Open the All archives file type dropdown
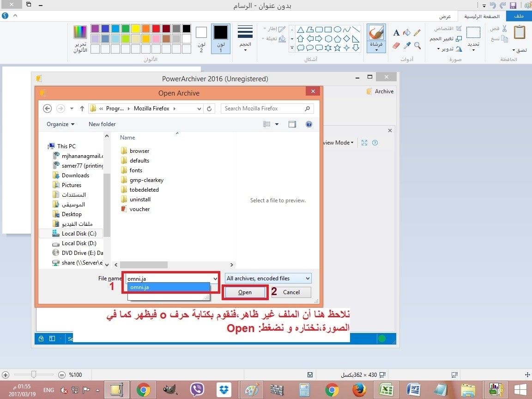This screenshot has height=399, width=532. [x=268, y=278]
